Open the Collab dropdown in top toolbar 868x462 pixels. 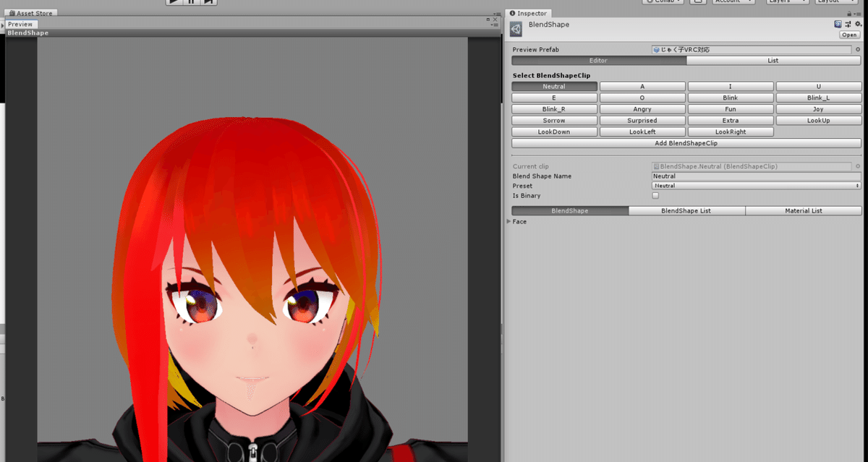662,2
